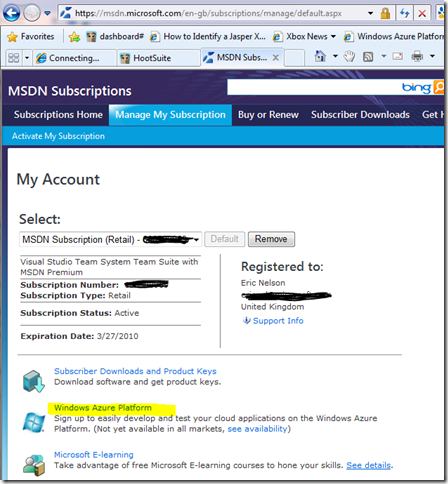Open the Quick Tabs grid icon
Viewport: 448px width, 484px height.
(14, 58)
